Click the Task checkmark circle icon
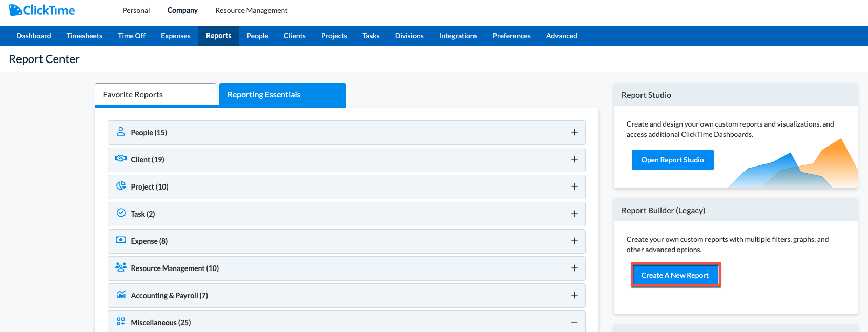This screenshot has height=332, width=868. point(121,213)
